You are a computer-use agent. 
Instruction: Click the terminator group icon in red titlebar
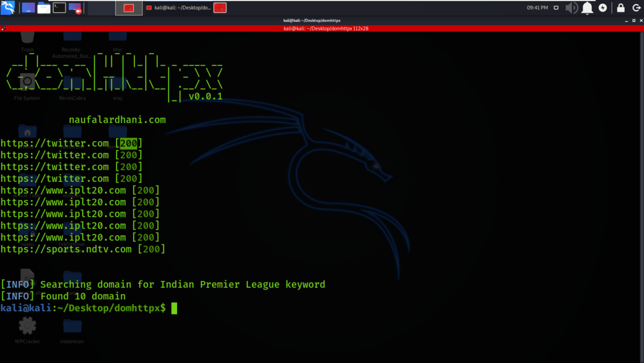(x=3, y=28)
